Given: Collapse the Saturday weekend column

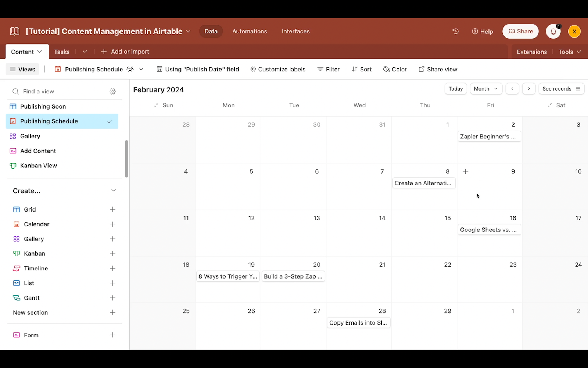Looking at the screenshot, I should click(x=549, y=105).
